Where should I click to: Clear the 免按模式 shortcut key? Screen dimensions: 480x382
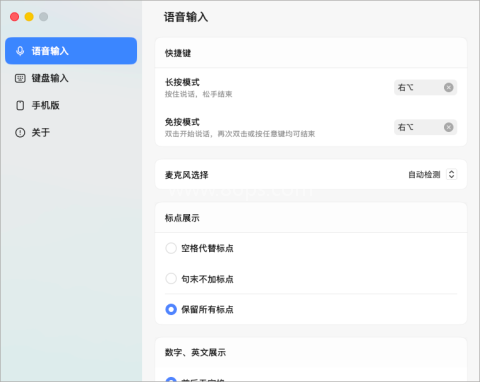(x=449, y=127)
